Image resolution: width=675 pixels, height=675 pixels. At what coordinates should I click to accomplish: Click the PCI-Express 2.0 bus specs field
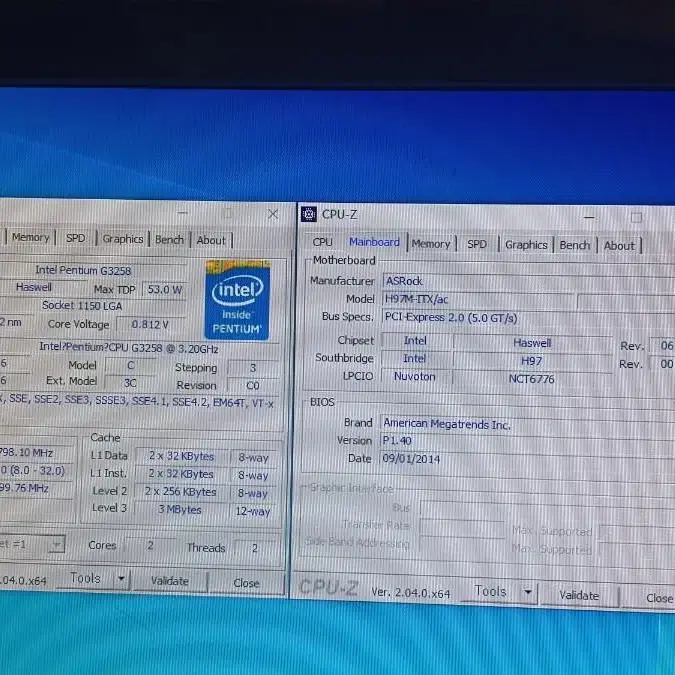click(528, 319)
